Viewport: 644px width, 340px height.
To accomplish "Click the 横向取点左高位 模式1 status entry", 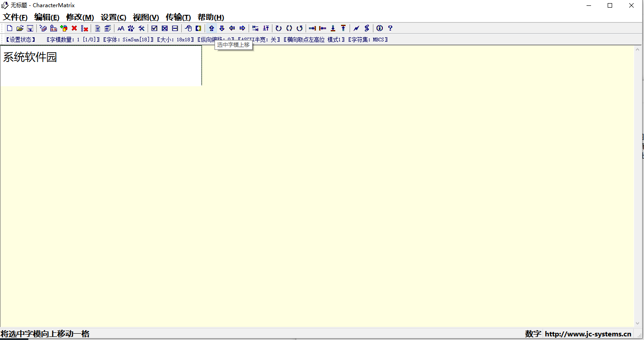I will 314,40.
